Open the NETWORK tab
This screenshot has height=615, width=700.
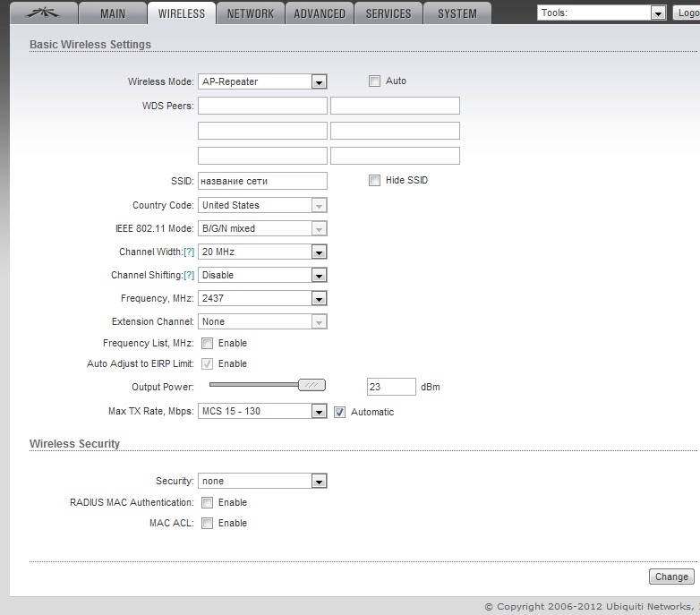click(251, 13)
